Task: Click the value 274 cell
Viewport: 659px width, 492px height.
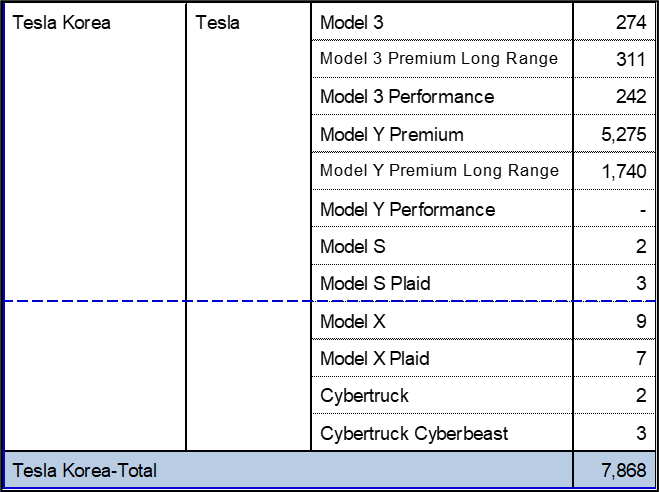Action: tap(614, 22)
